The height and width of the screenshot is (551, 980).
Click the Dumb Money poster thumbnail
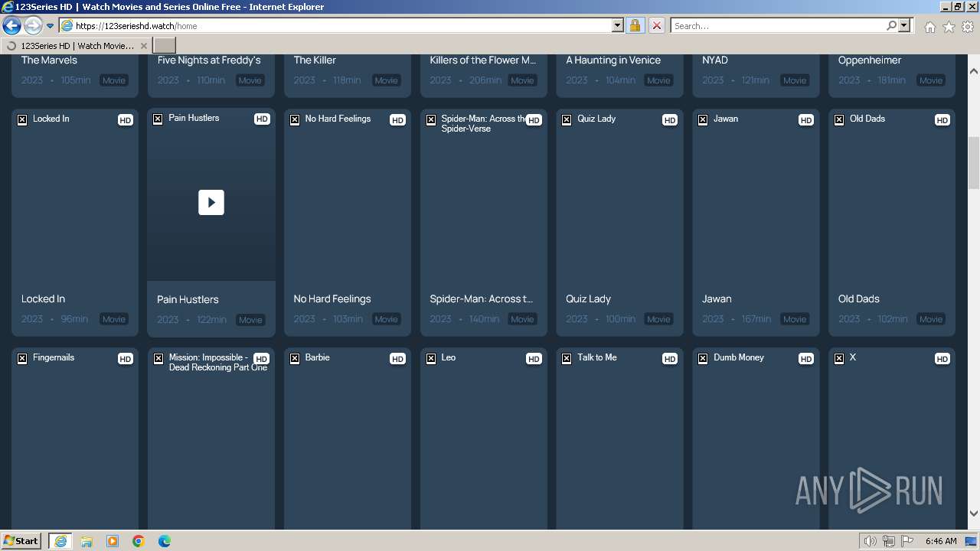(x=756, y=438)
